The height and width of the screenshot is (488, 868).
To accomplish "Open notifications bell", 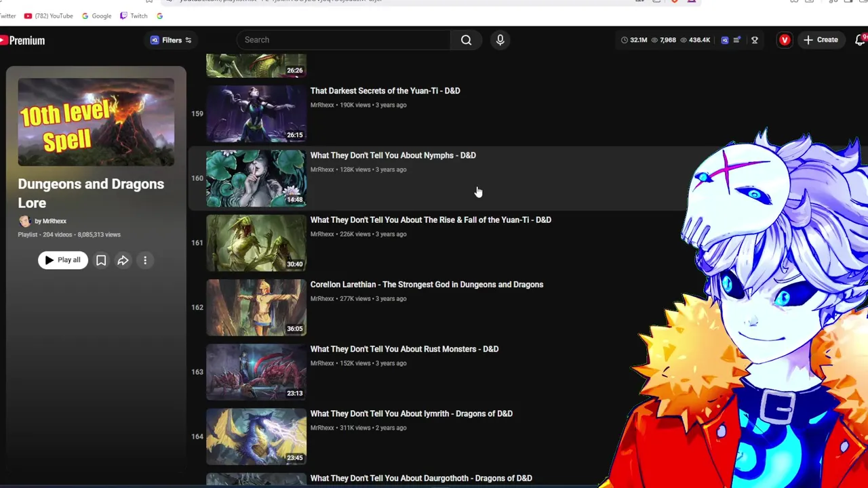I will [861, 40].
